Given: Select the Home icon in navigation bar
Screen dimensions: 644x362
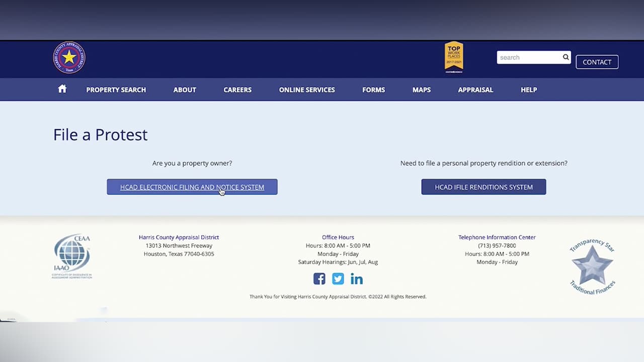Looking at the screenshot, I should (x=62, y=88).
